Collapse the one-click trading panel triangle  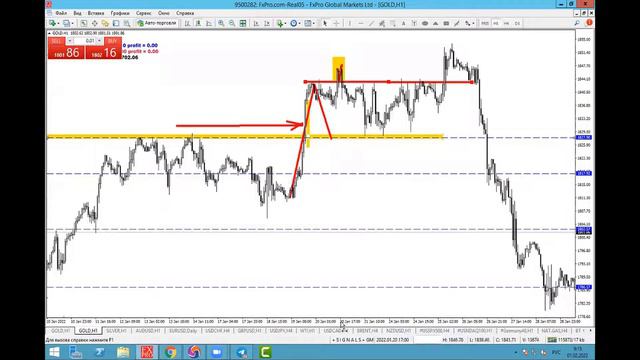[49, 33]
